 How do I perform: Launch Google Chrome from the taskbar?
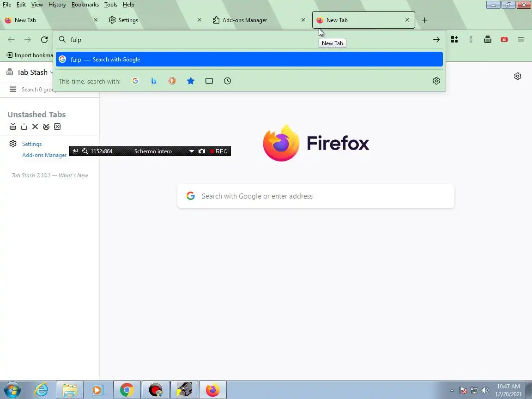pos(127,390)
